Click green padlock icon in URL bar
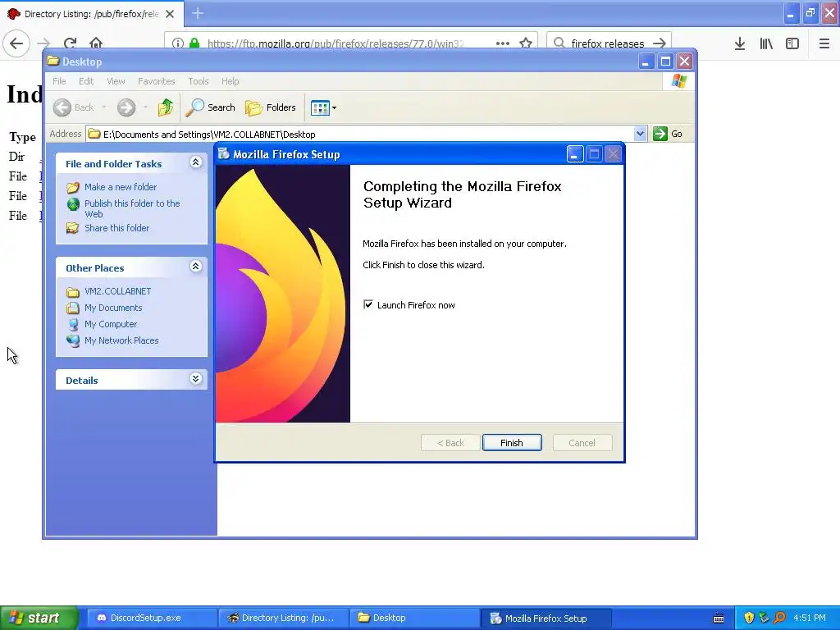The image size is (840, 630). point(194,43)
